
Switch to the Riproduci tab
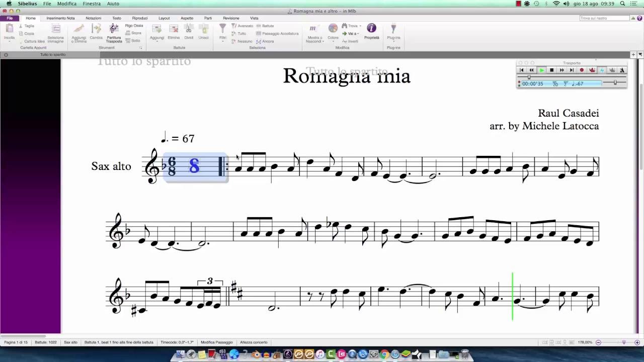pyautogui.click(x=140, y=18)
